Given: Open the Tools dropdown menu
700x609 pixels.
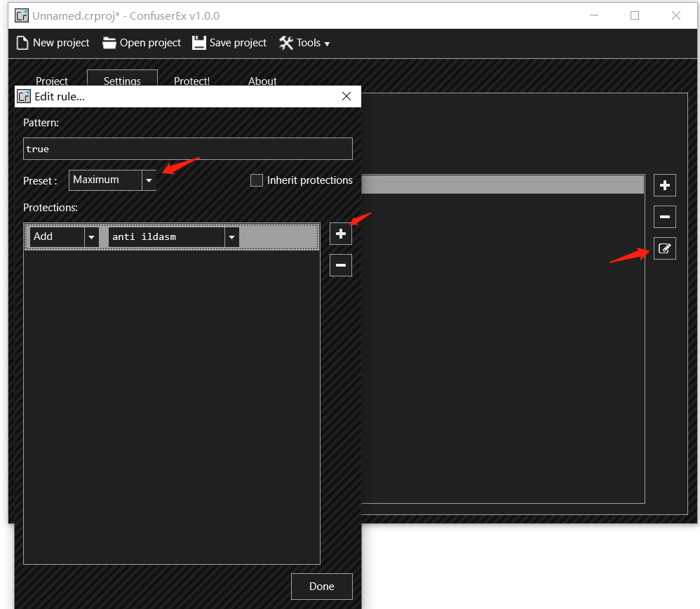Looking at the screenshot, I should [x=304, y=43].
